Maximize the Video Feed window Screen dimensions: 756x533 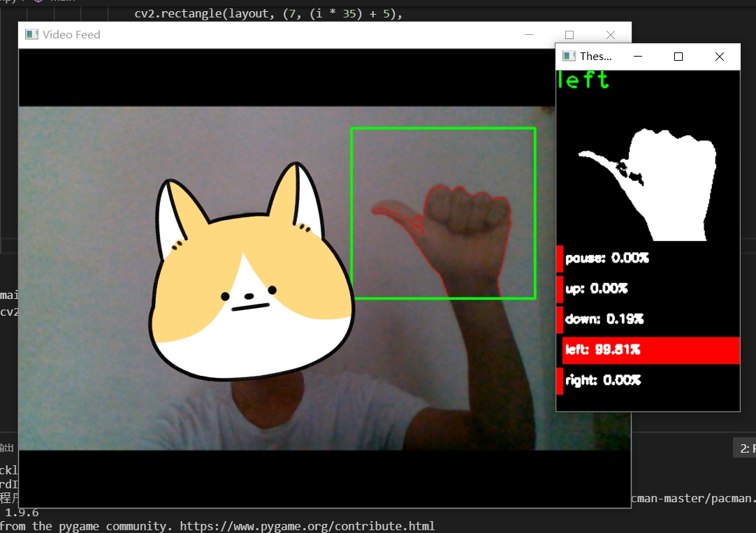pos(569,35)
